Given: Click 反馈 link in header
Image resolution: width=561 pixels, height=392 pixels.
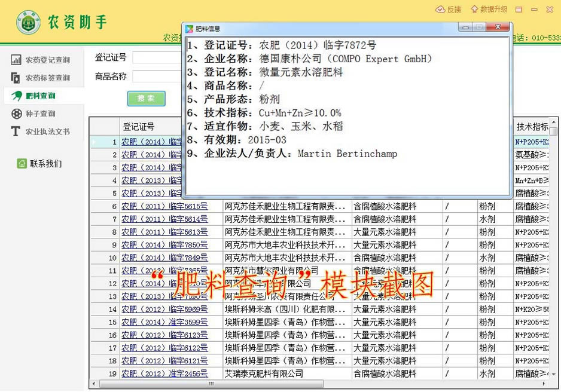Looking at the screenshot, I should [x=454, y=10].
